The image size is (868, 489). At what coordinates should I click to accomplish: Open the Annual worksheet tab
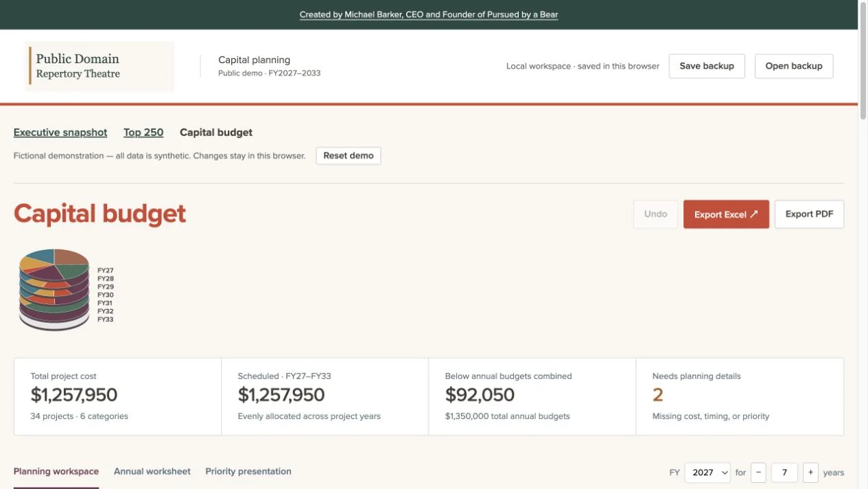152,472
